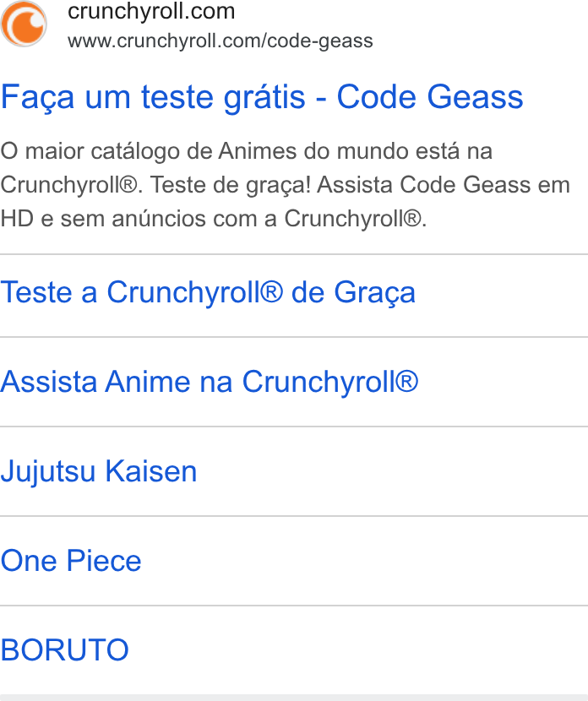Viewport: 588px width, 701px height.
Task: Click the gray bar below BORUTO
Action: pyautogui.click(x=294, y=698)
